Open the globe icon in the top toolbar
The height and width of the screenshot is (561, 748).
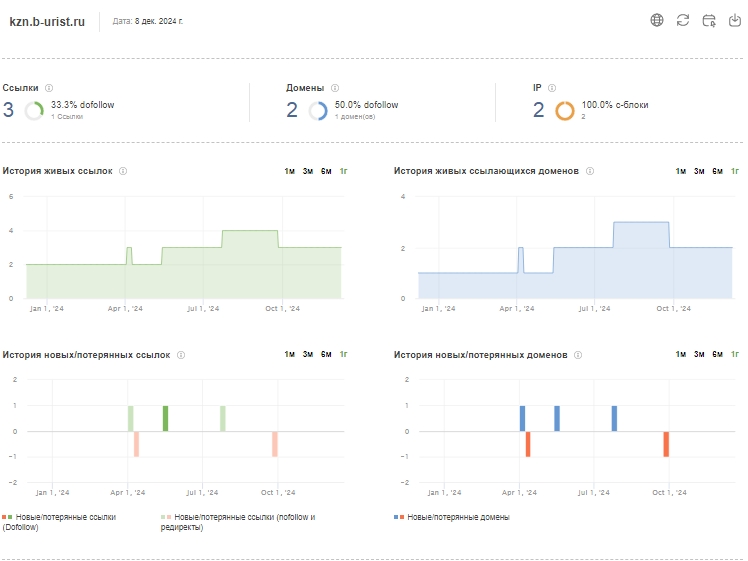pos(657,20)
